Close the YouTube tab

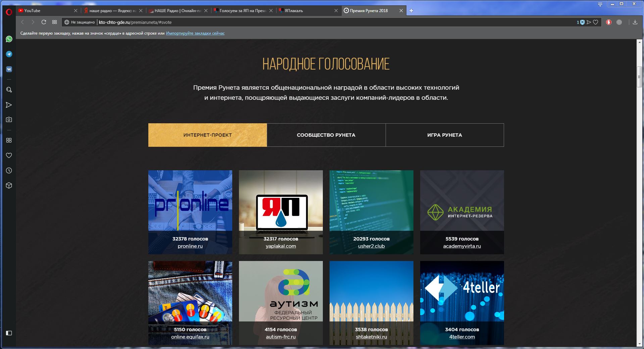pos(76,11)
